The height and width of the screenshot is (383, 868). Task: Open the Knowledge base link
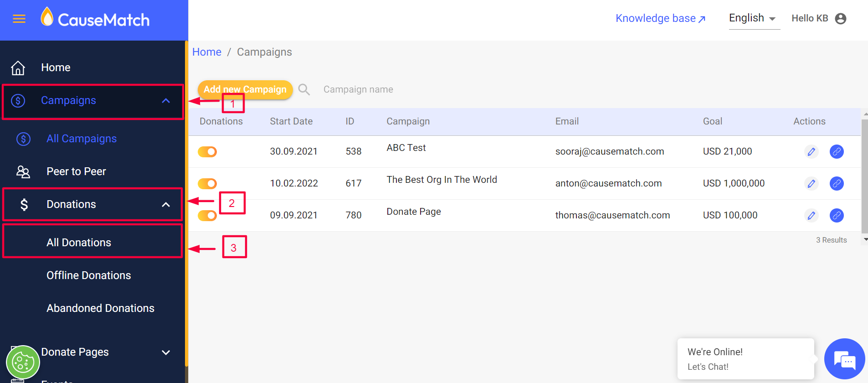pos(660,18)
